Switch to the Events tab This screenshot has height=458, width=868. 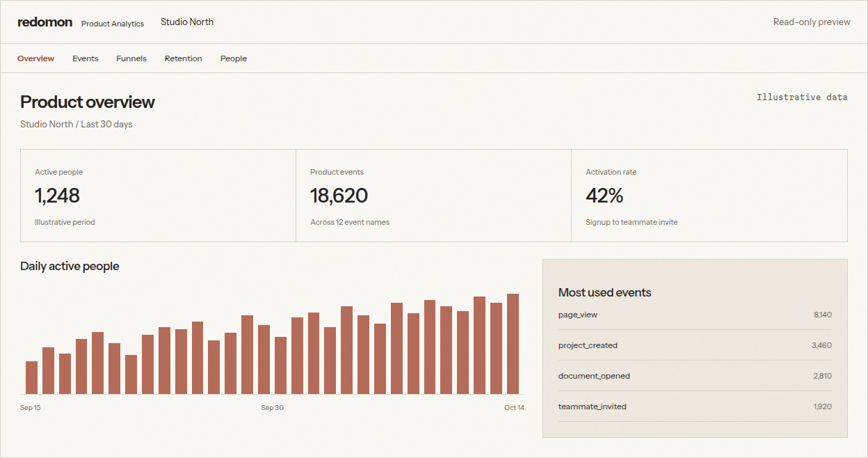tap(86, 58)
